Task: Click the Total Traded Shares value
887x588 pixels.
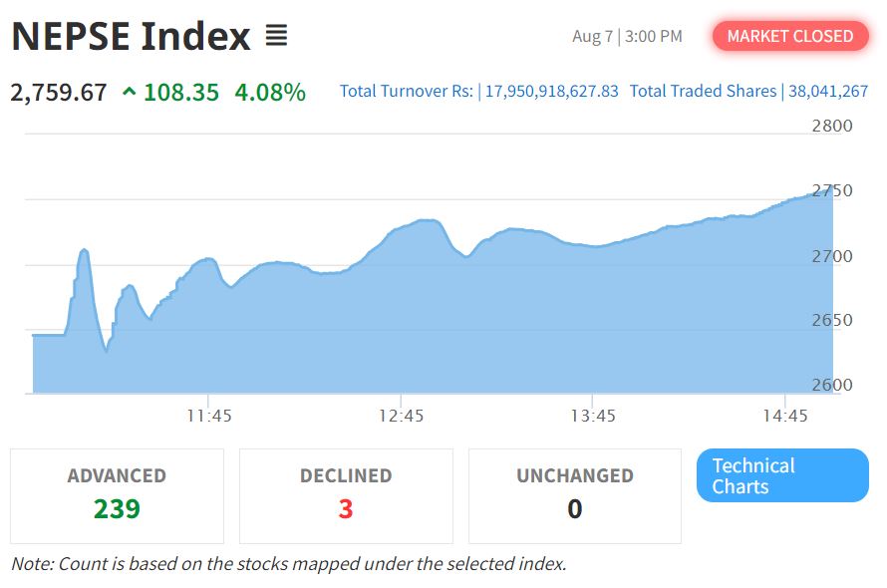Action: [828, 91]
